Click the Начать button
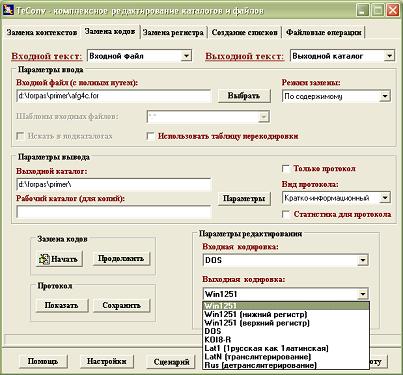Viewport: 403px width, 375px height. click(x=59, y=259)
